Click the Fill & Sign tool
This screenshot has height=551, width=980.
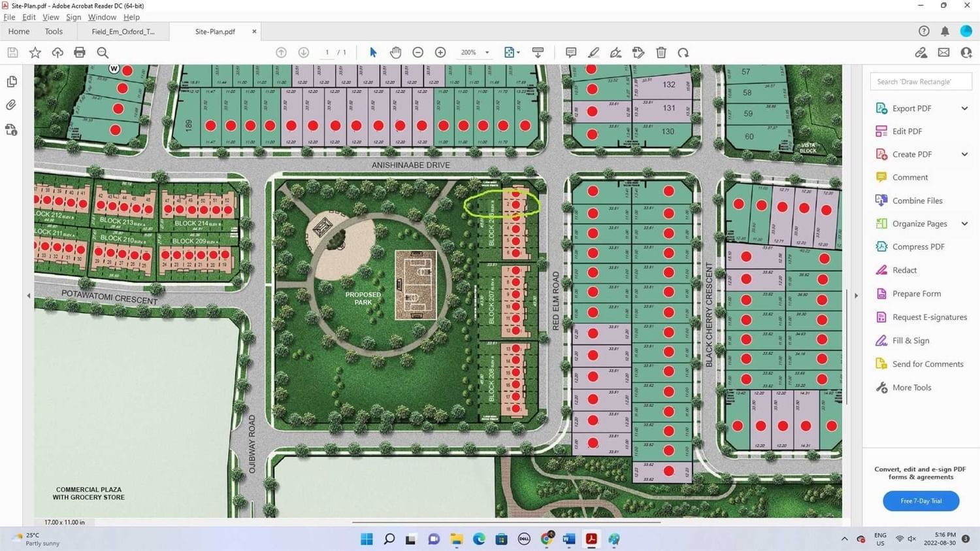tap(911, 341)
